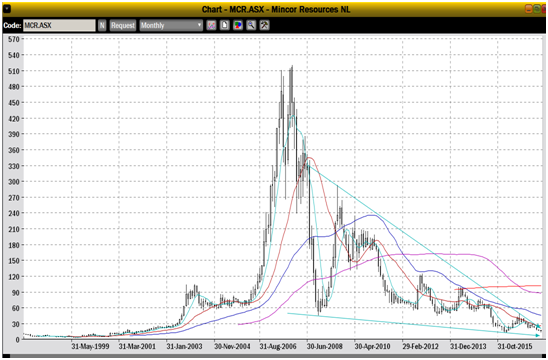Screen dimensions: 548x360
Task: Select the magnifier zoom tool icon
Action: [x=251, y=25]
